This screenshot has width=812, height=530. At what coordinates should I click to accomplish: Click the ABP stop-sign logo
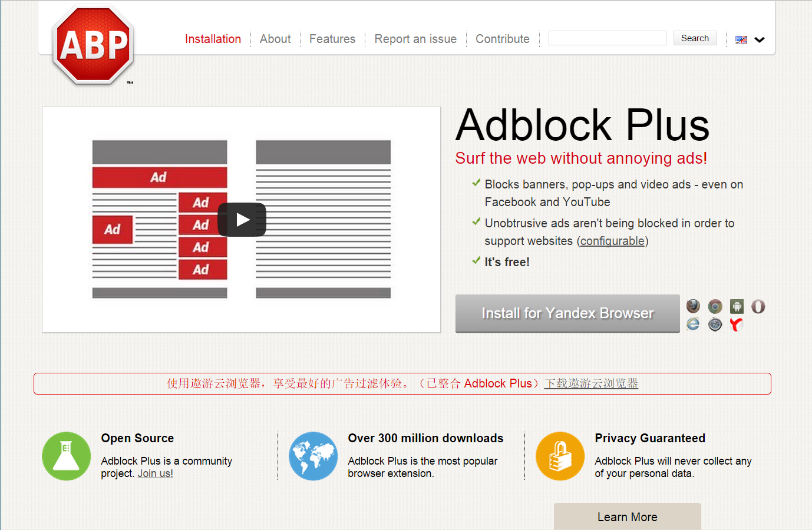(93, 45)
